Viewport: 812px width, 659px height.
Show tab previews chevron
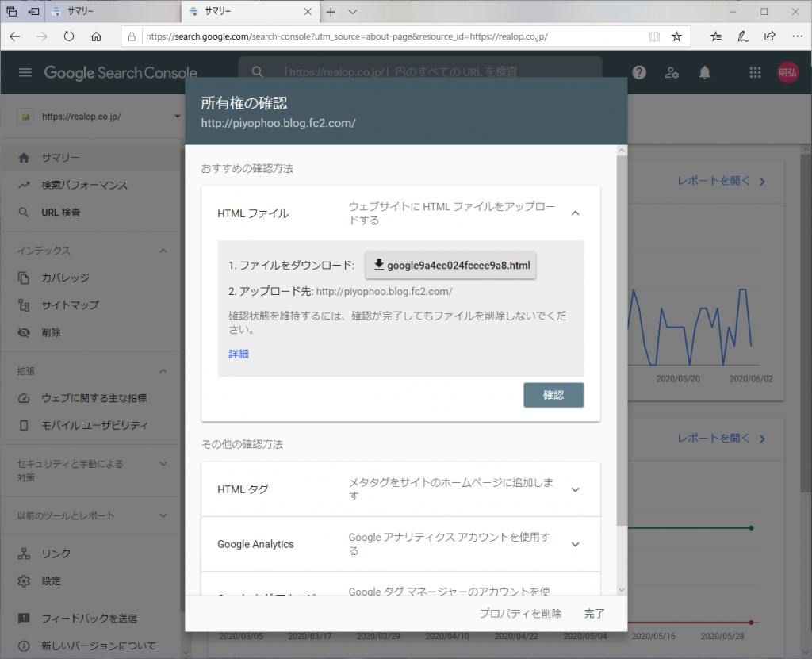click(x=353, y=11)
